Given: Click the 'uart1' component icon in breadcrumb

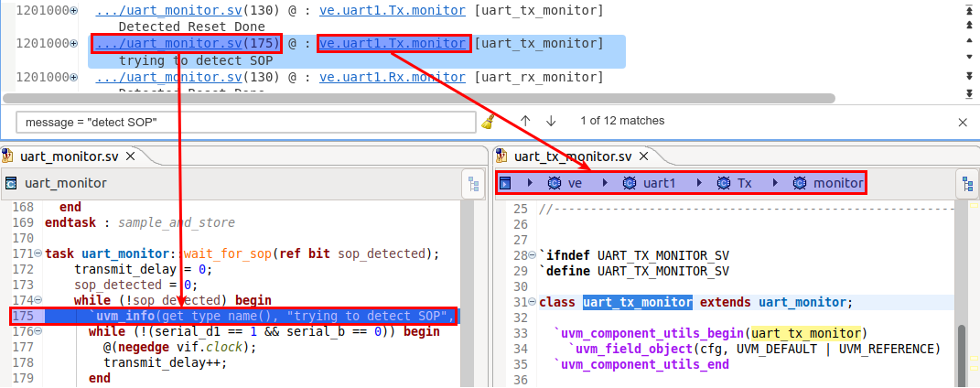Looking at the screenshot, I should coord(630,184).
